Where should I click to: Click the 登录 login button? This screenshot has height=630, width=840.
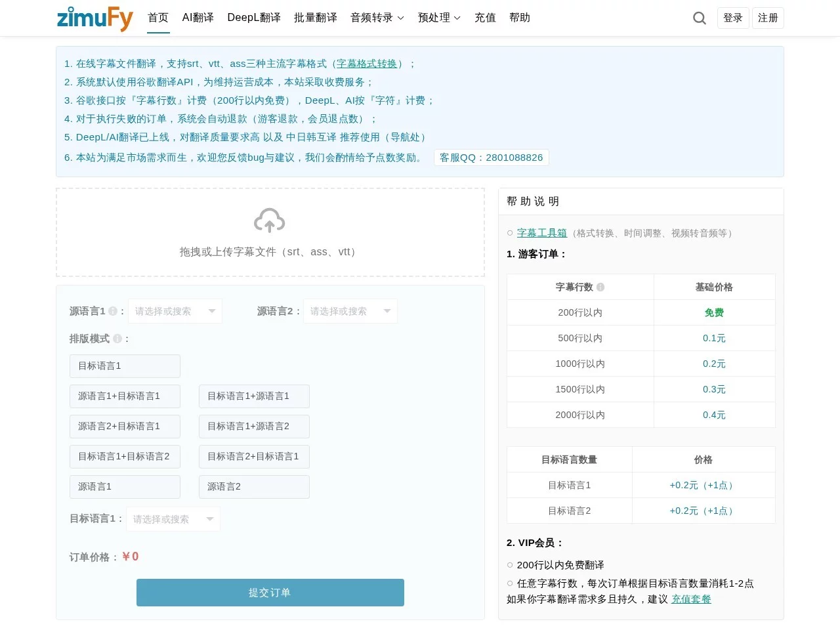click(x=732, y=18)
